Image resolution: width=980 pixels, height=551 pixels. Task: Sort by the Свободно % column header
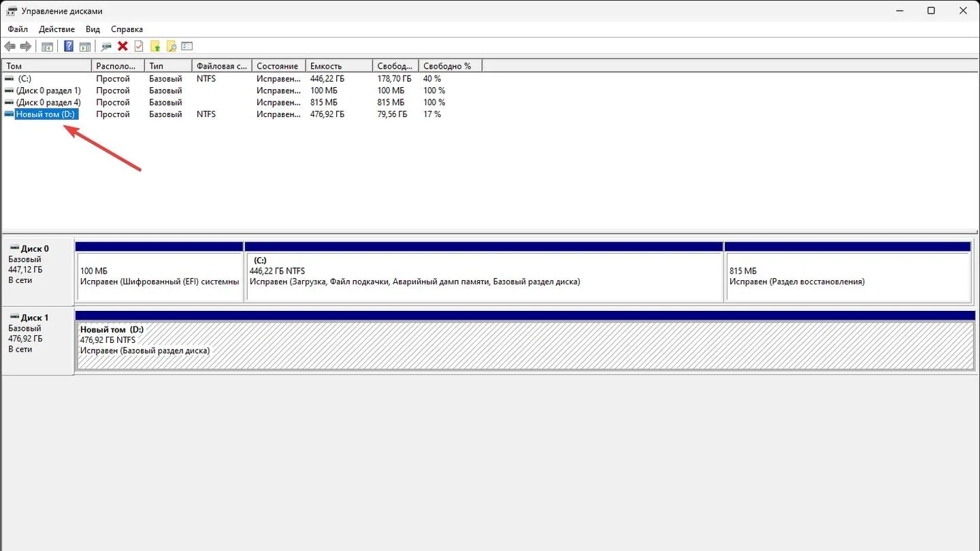(x=450, y=66)
